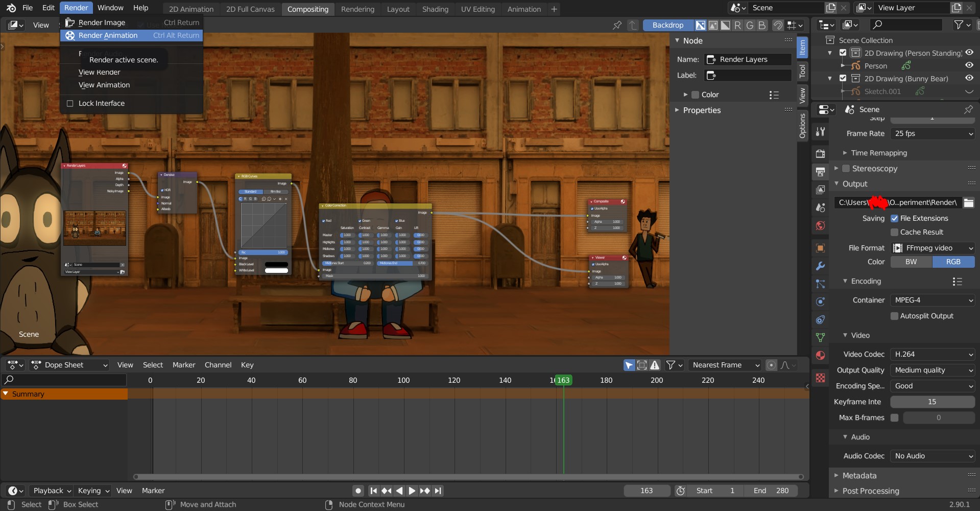The image size is (980, 511).
Task: Hide 2D Drawing (Person Standing) collection
Action: click(969, 53)
